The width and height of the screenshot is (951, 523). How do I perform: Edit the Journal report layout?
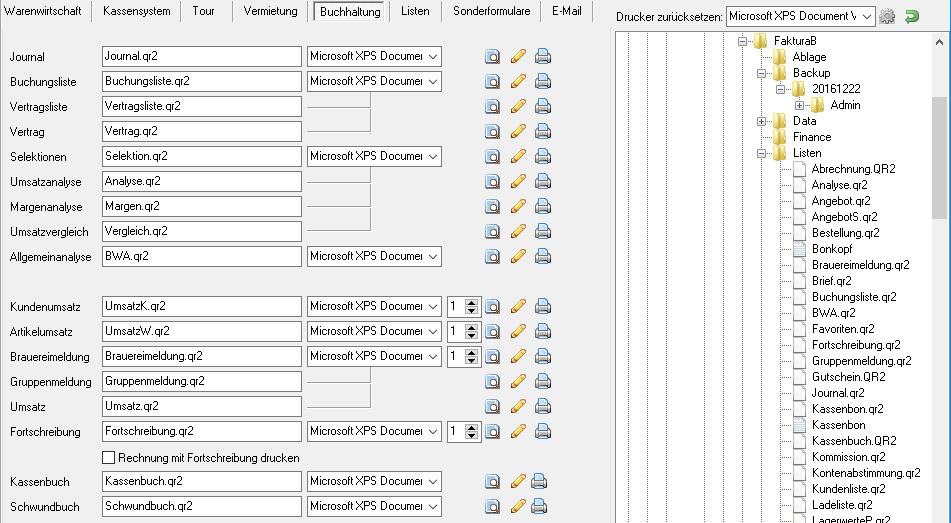pyautogui.click(x=518, y=56)
